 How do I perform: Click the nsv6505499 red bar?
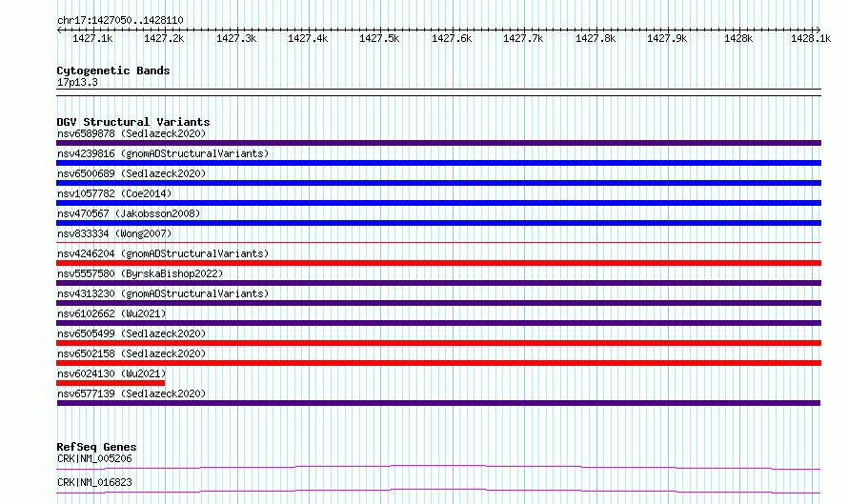[x=438, y=343]
